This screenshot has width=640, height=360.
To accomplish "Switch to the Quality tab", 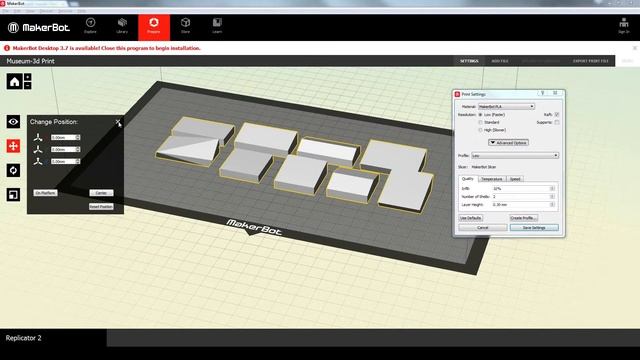I will (x=468, y=179).
